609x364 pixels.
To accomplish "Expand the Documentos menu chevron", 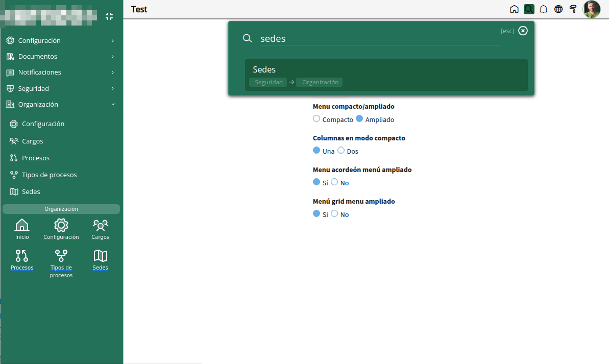I will coord(113,57).
